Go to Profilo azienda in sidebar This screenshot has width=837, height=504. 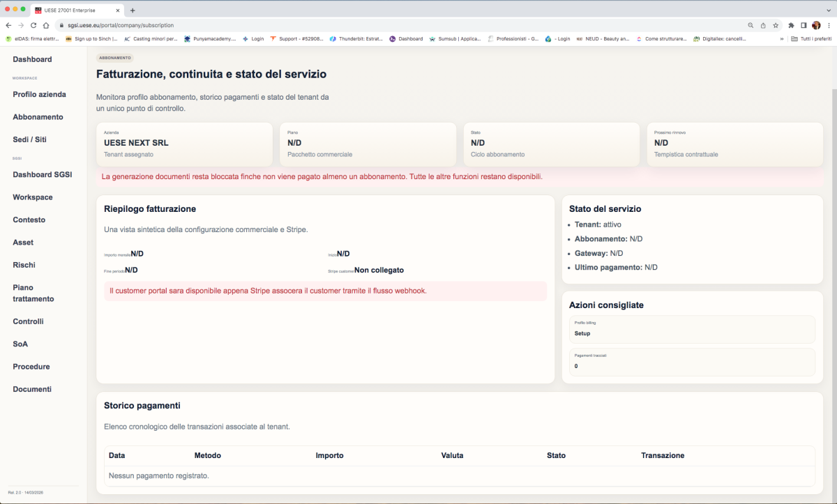[x=39, y=94]
